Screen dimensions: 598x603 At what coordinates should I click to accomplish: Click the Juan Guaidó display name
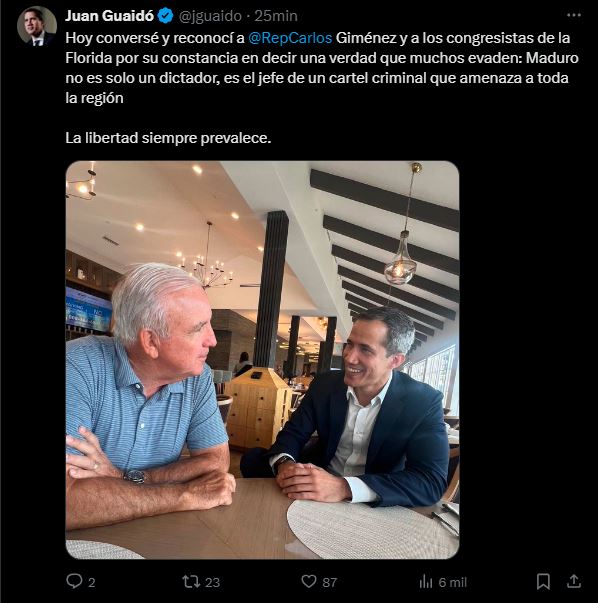[x=109, y=16]
